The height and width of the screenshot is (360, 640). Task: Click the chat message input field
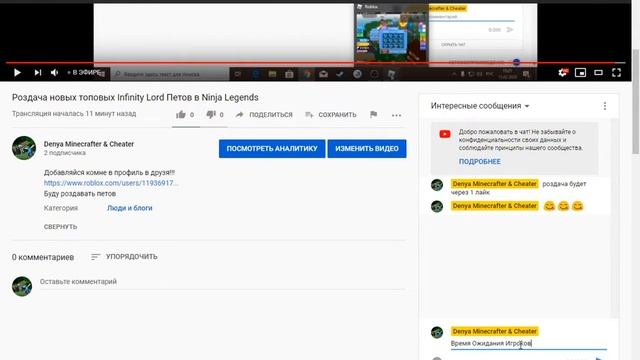point(529,344)
